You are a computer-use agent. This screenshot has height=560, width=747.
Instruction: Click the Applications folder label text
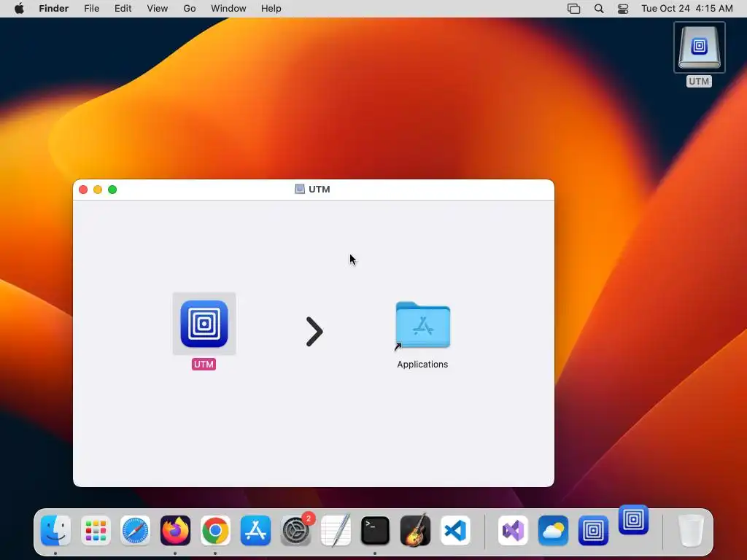(x=422, y=365)
